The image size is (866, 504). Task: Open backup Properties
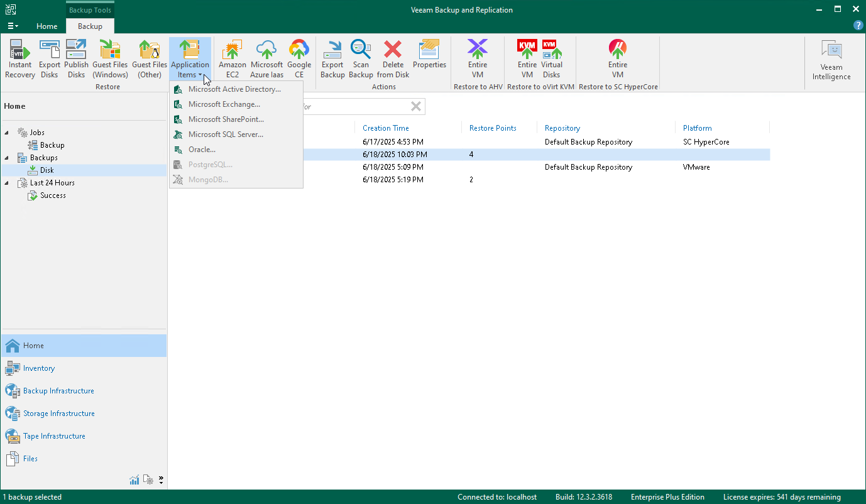pyautogui.click(x=430, y=54)
